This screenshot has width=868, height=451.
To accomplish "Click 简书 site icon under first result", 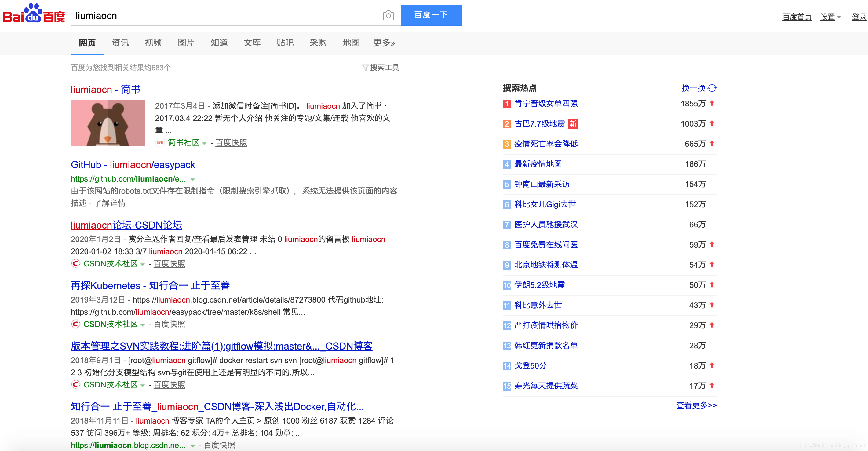I will point(160,143).
